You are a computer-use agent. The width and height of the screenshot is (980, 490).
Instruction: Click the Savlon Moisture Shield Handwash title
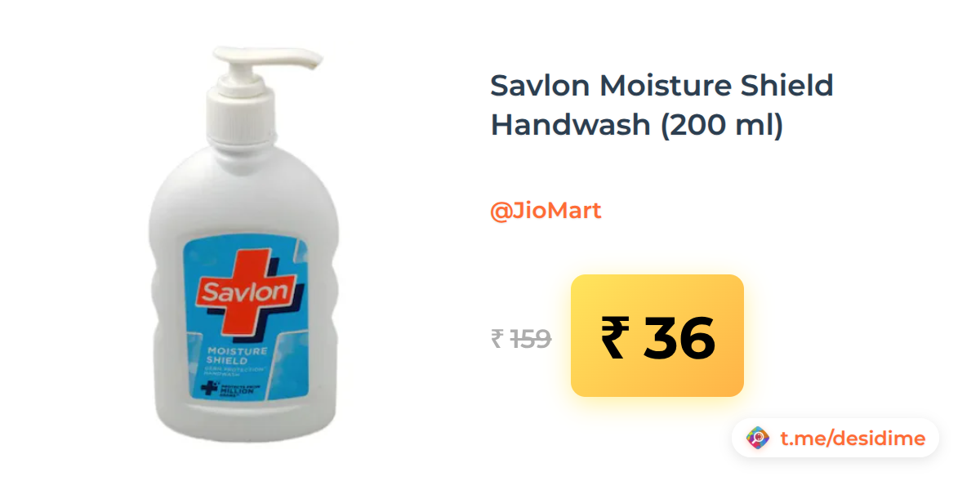click(x=661, y=105)
